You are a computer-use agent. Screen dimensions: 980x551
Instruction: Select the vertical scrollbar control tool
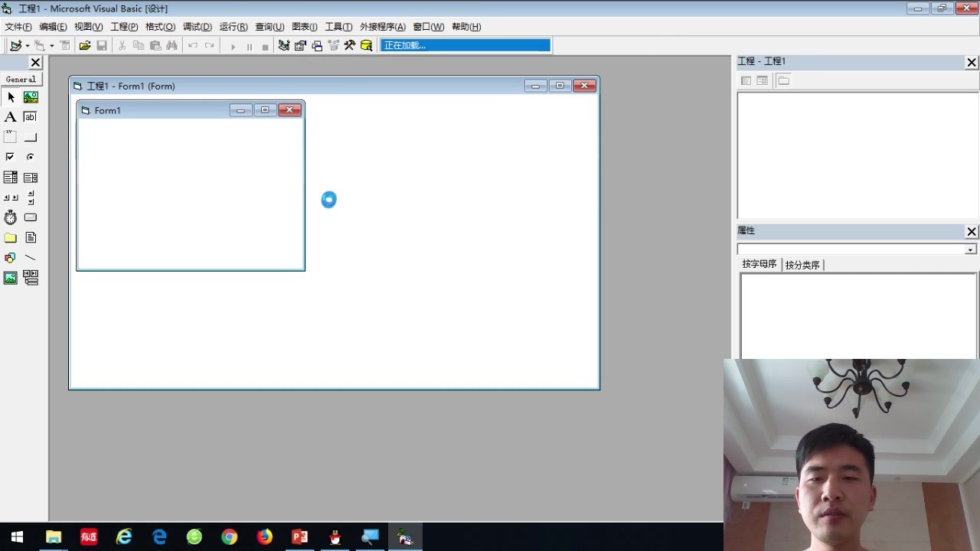(x=31, y=197)
